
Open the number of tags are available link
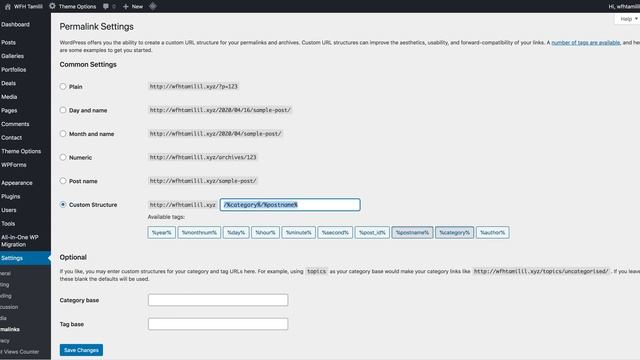click(x=586, y=42)
